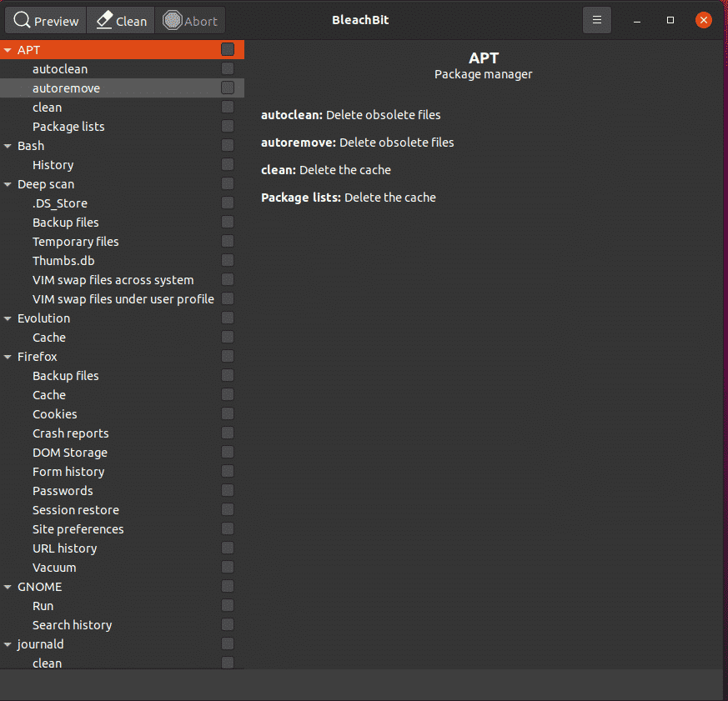Check the APT autoremove option

coord(228,88)
